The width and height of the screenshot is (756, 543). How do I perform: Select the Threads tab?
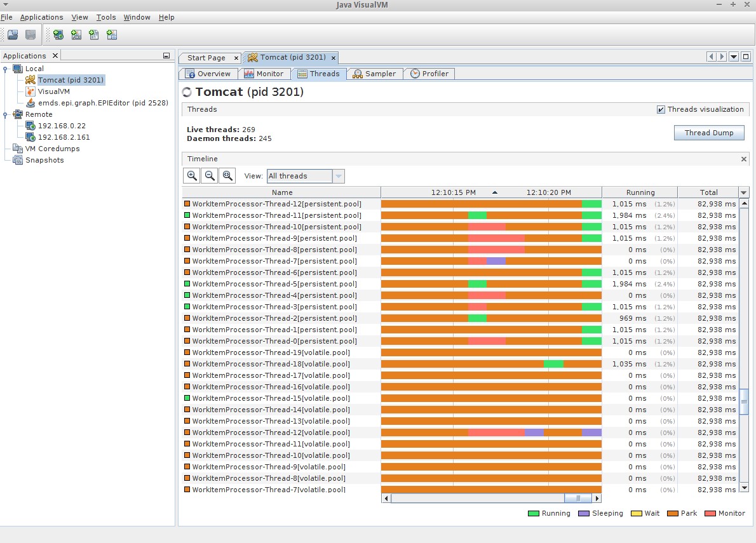[x=319, y=74]
